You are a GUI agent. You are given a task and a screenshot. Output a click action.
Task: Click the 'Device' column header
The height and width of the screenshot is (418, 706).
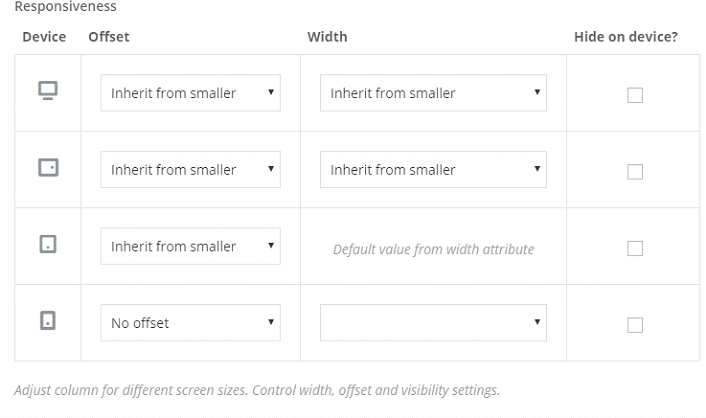tap(44, 37)
